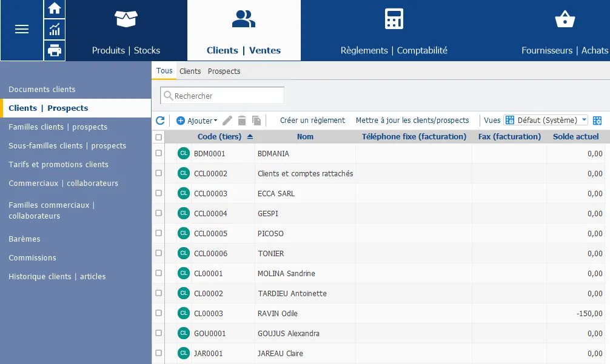Sort by Nom column header
This screenshot has height=364, width=610.
[305, 137]
